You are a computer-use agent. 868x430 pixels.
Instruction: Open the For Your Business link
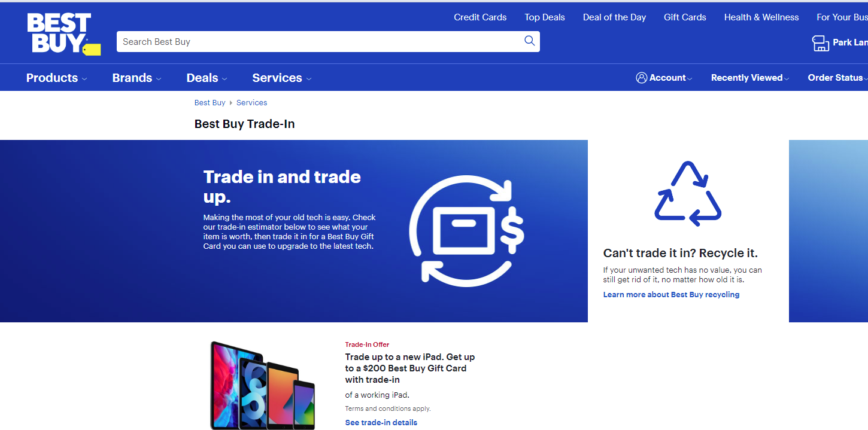click(842, 17)
